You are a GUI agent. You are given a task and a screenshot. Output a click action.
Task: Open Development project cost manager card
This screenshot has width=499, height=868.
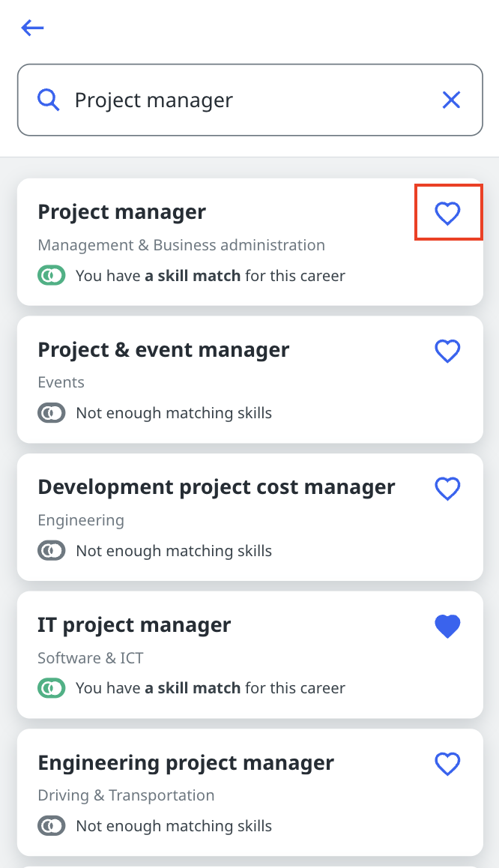[217, 487]
